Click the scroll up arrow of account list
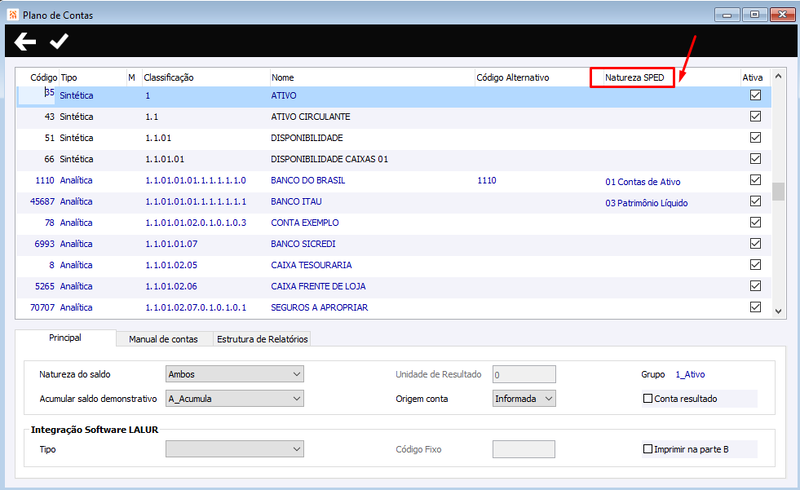 (778, 76)
